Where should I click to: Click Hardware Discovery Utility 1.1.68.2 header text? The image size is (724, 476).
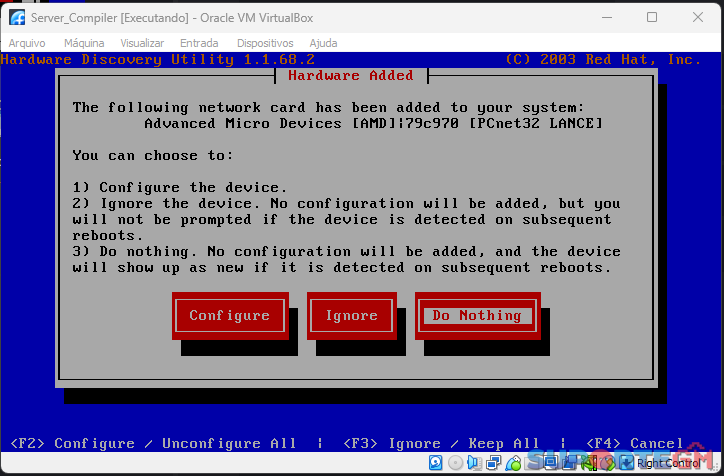coord(157,60)
